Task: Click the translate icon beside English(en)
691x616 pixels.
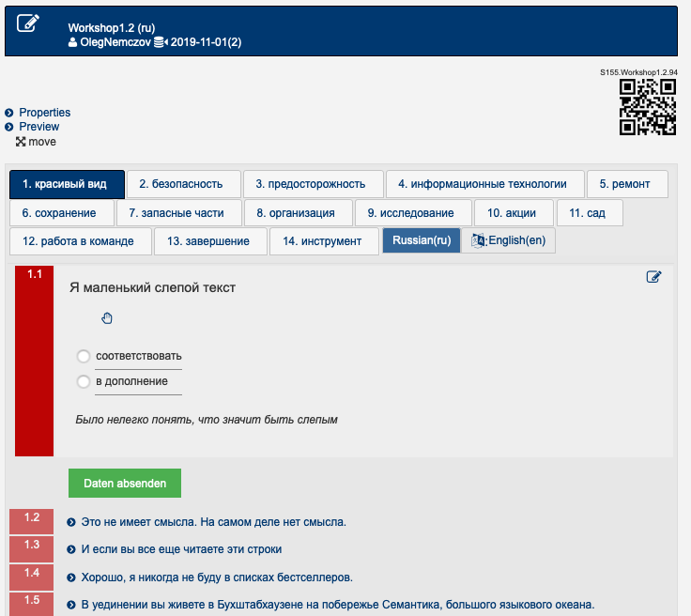Action: (x=479, y=241)
